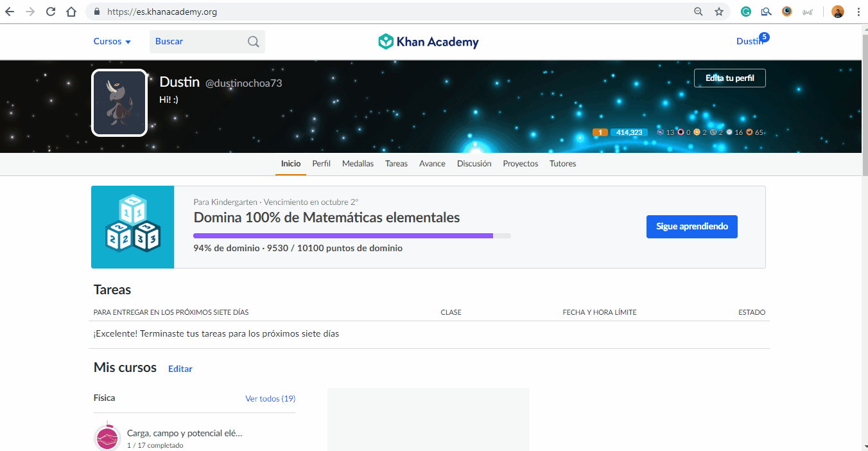Image resolution: width=868 pixels, height=451 pixels.
Task: Open the Dustin account dropdown with notification badge
Action: (x=751, y=41)
